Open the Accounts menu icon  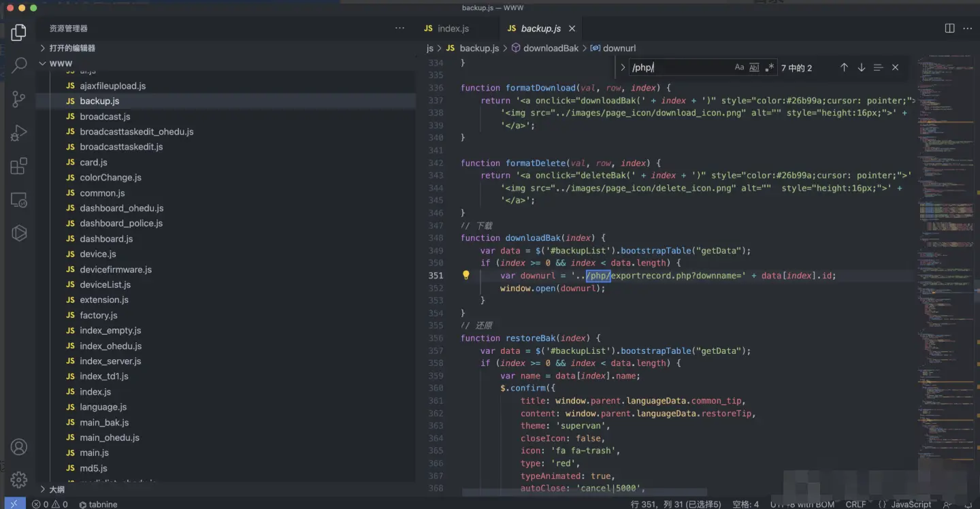click(x=19, y=447)
